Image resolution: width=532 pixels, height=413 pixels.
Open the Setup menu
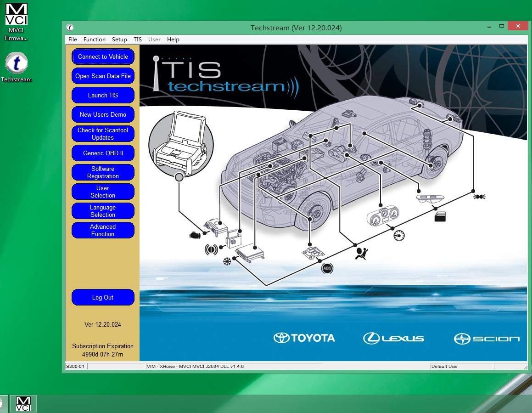click(119, 40)
